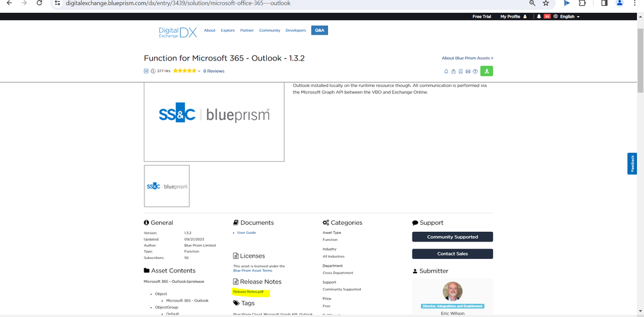Open the User Guide document link

pos(246,233)
